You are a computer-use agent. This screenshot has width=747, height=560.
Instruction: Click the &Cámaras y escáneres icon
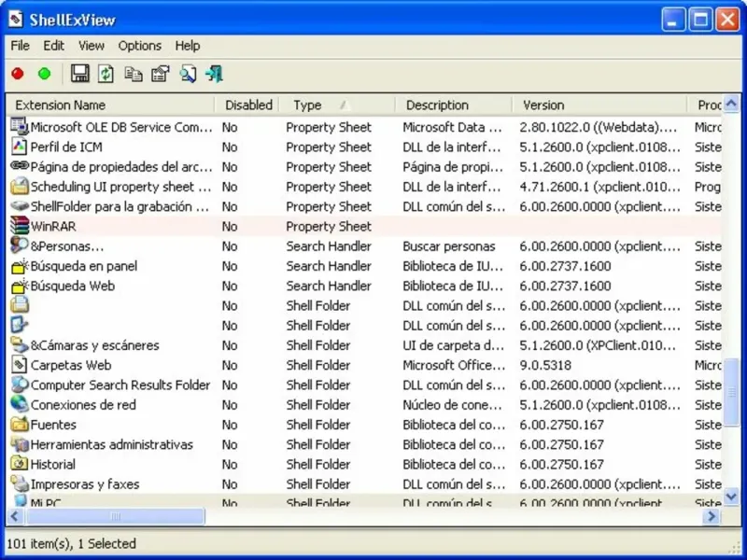point(20,344)
